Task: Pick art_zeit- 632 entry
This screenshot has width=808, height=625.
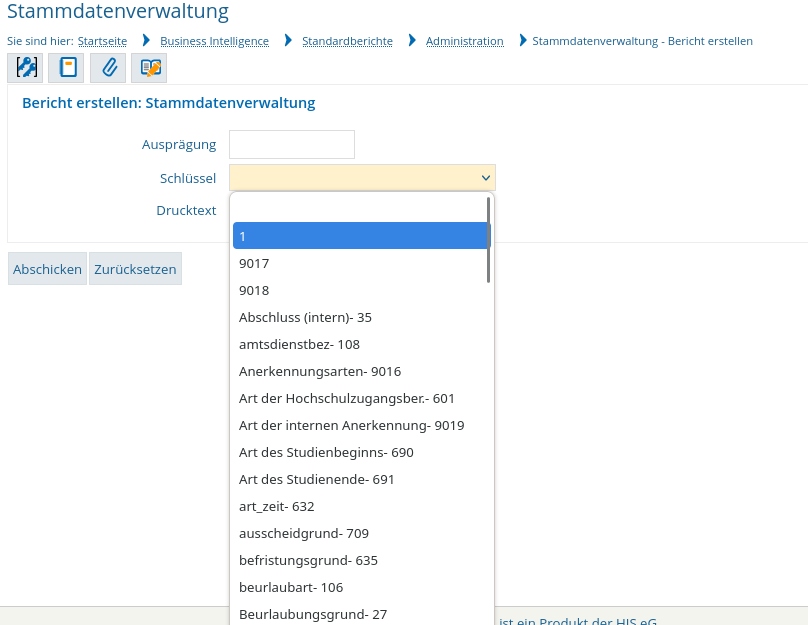Action: [361, 506]
